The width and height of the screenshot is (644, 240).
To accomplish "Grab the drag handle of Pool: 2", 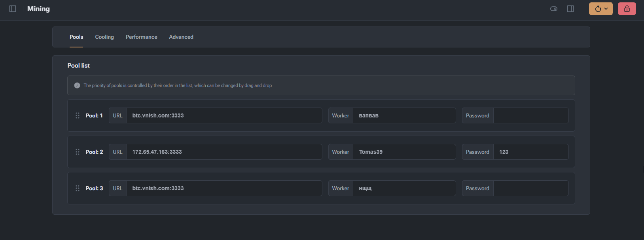I will (78, 152).
